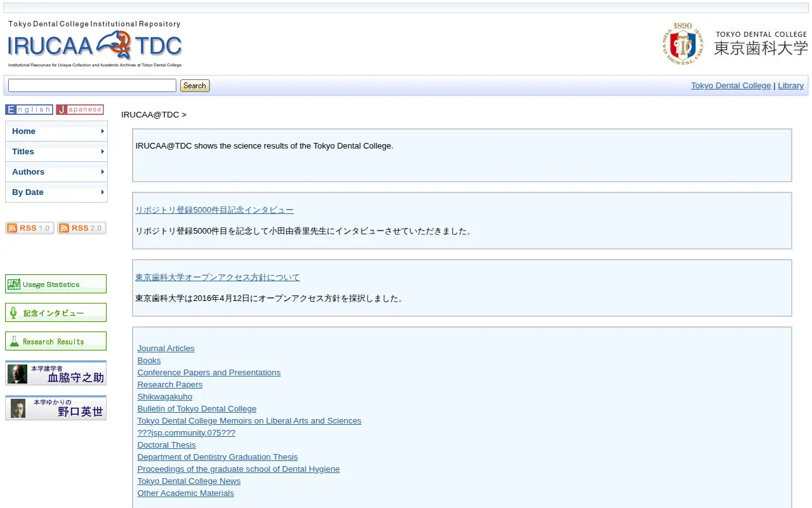812x508 pixels.
Task: Click the IRUCAA TDC repository logo
Action: pyautogui.click(x=95, y=44)
